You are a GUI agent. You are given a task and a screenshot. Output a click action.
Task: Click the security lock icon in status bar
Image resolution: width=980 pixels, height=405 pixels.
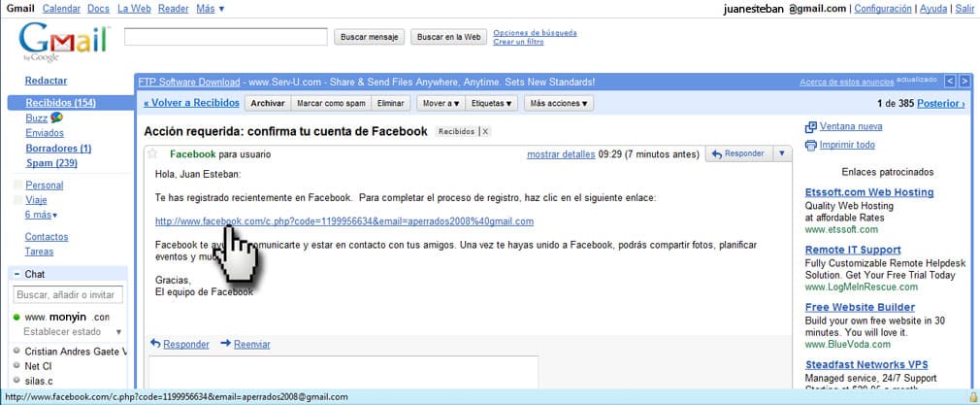(973, 397)
